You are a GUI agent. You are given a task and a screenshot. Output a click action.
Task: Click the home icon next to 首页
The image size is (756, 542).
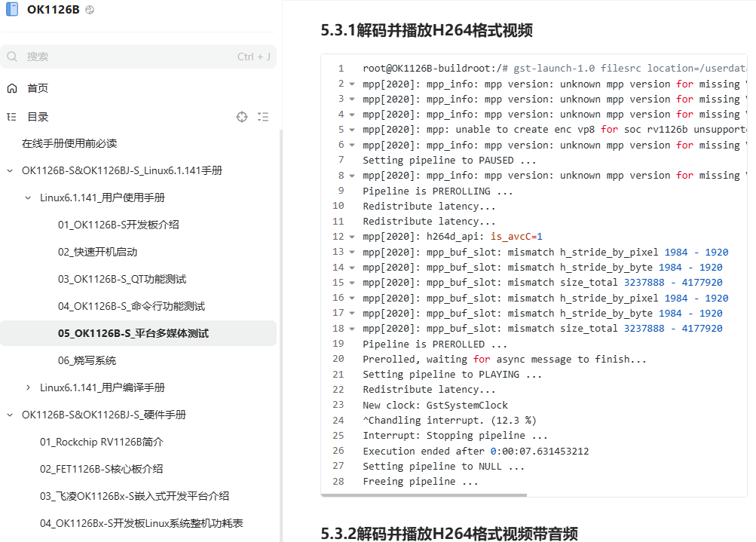(x=12, y=88)
